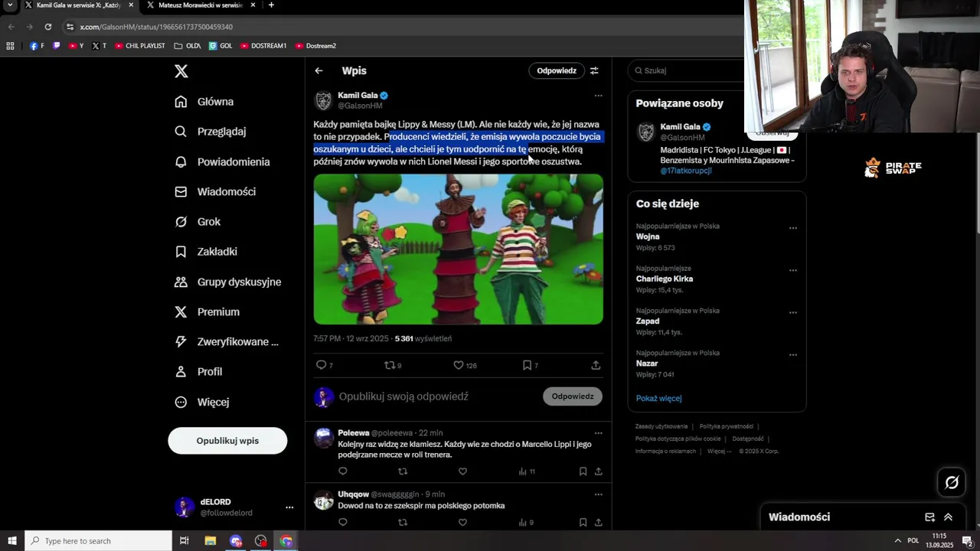Viewport: 980px width, 551px height.
Task: Reply to Poleewa's comment
Action: pos(342,471)
